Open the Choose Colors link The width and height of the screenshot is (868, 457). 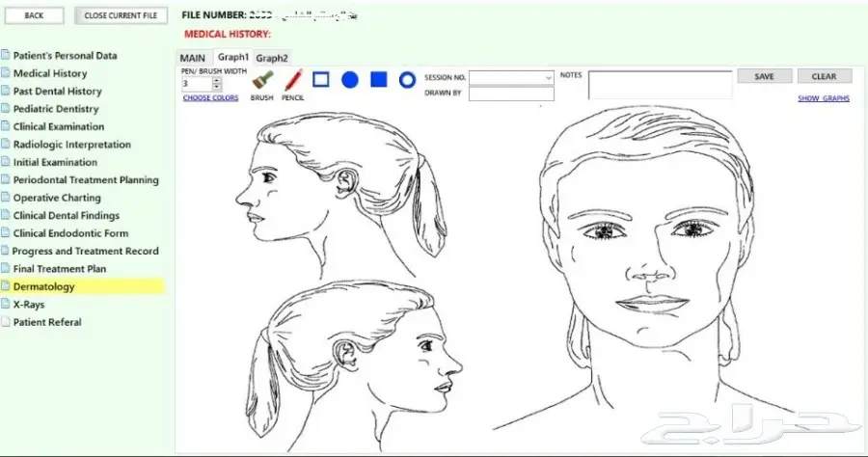tap(210, 97)
